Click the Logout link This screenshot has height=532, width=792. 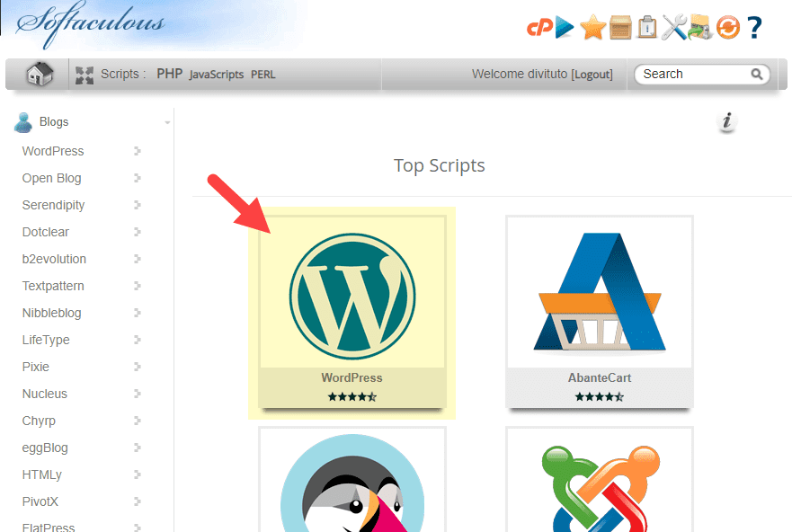592,75
